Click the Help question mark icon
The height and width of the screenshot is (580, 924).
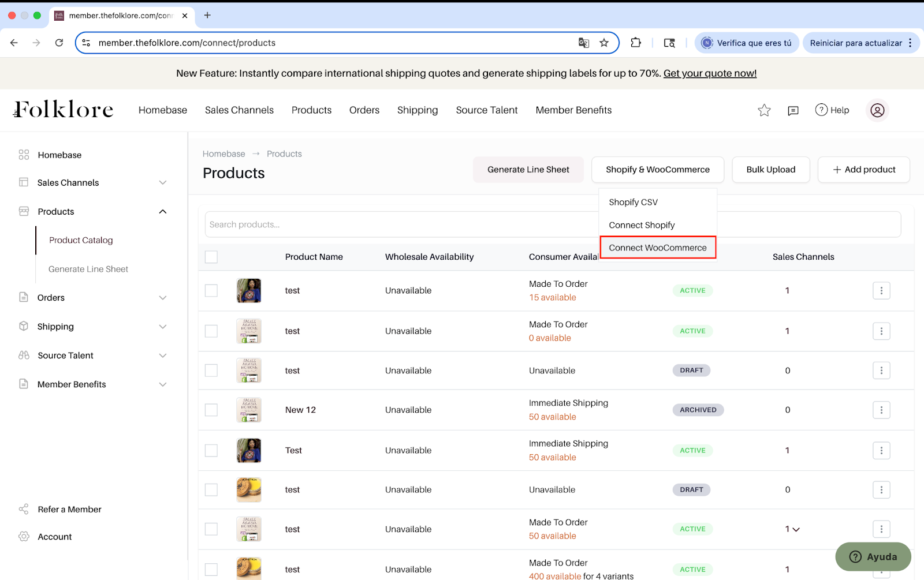(821, 110)
